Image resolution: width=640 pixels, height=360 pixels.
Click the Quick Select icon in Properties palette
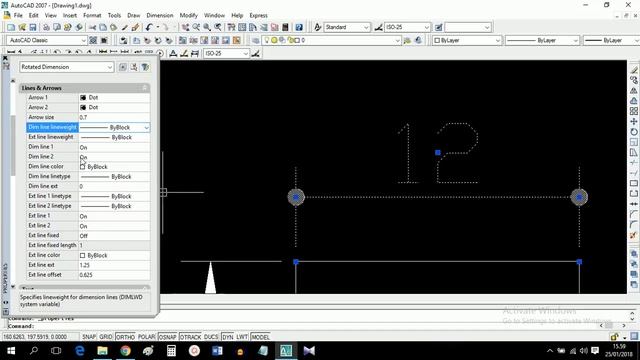tap(145, 67)
